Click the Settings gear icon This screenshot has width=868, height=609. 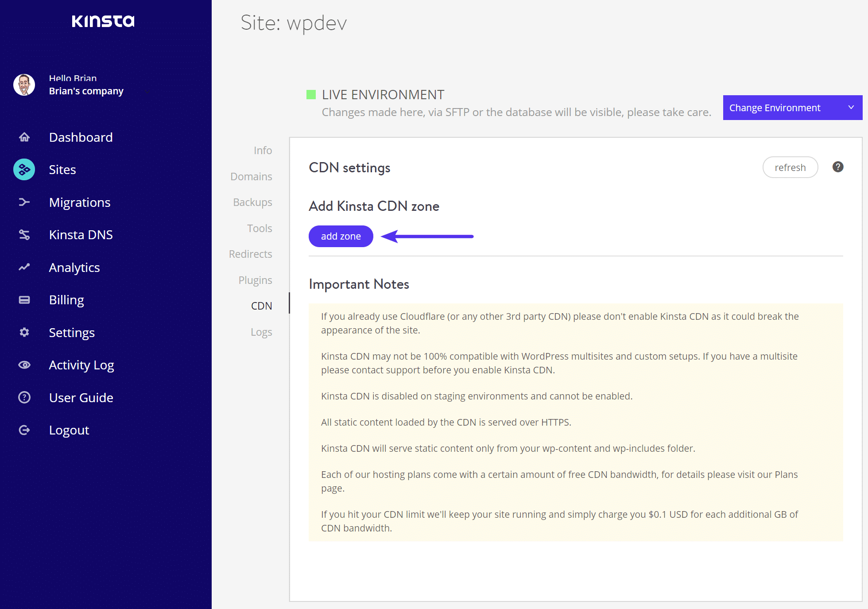tap(24, 332)
